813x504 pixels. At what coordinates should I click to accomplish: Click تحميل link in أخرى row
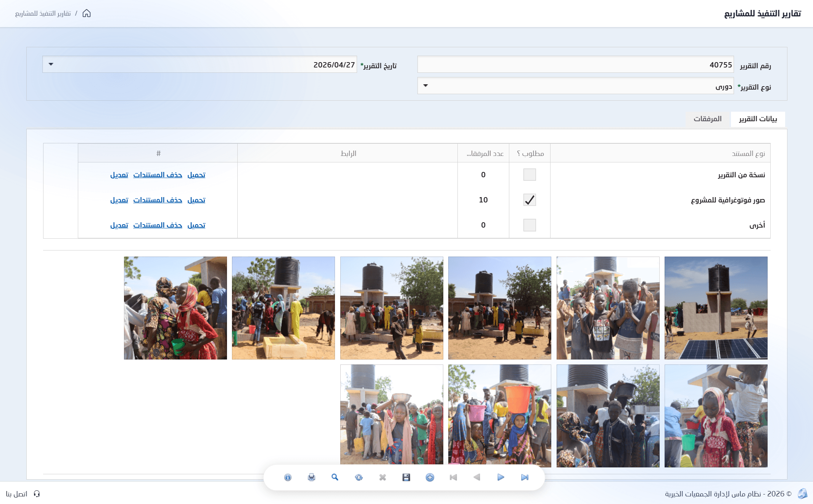point(196,225)
